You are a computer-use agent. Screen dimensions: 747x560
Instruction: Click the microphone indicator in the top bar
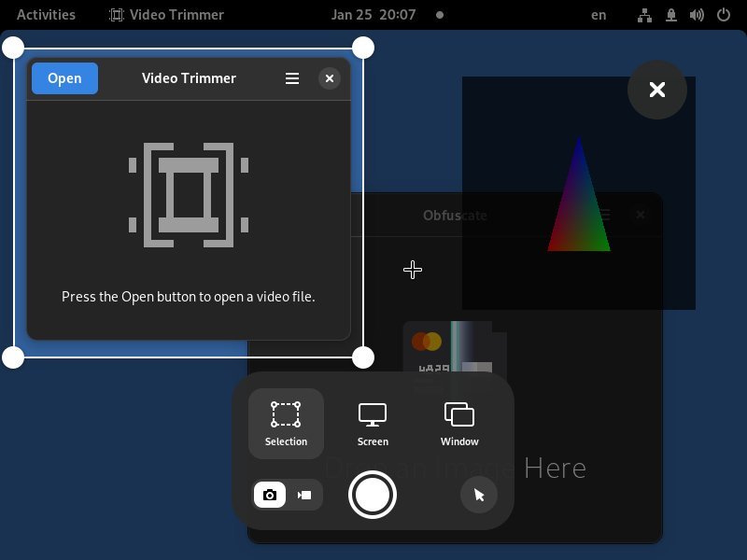tap(669, 14)
